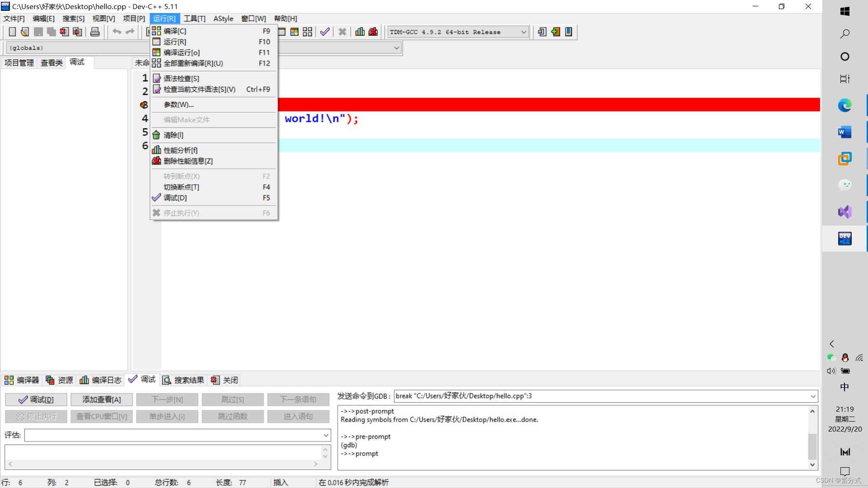Click the Rebuild All toolbar icon
The width and height of the screenshot is (868, 488).
pyautogui.click(x=307, y=32)
